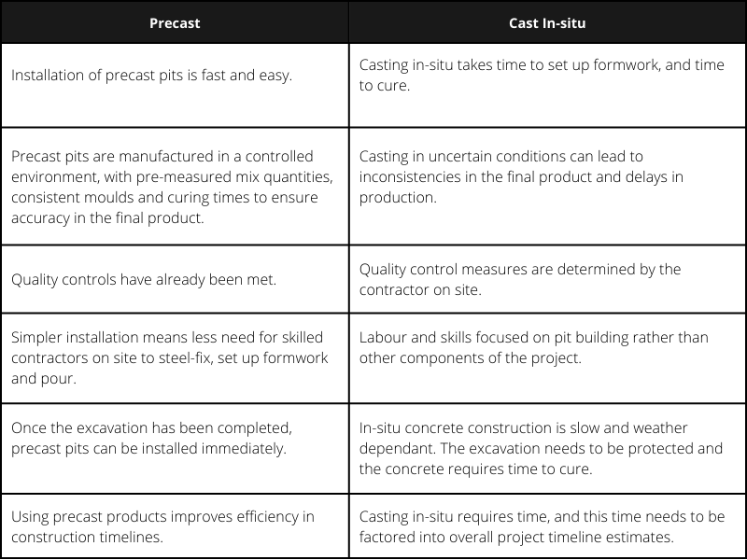Select the 'Installation of precast pits is fast' cell

[175, 85]
